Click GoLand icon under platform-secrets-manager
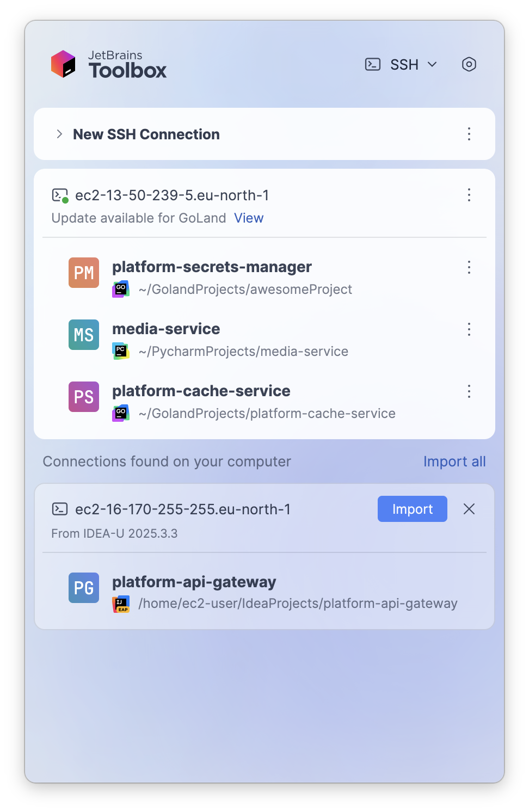This screenshot has width=529, height=812. point(121,289)
